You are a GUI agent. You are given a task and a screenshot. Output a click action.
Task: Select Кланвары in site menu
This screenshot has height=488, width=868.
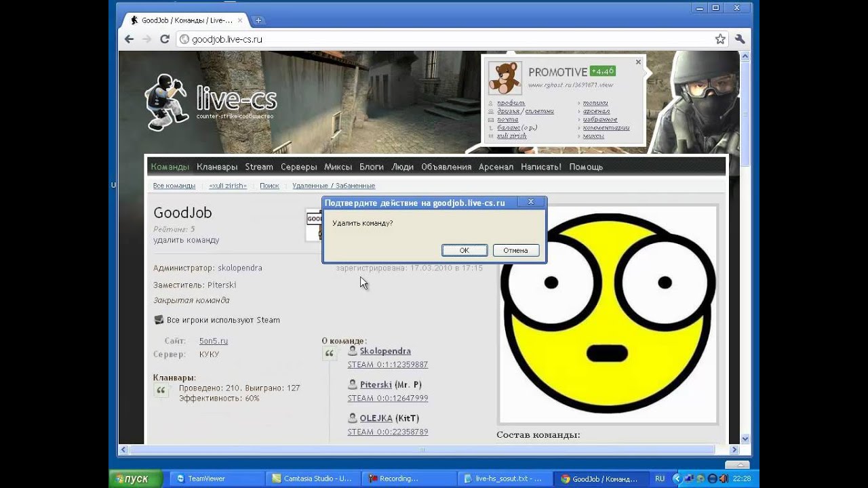tap(217, 167)
